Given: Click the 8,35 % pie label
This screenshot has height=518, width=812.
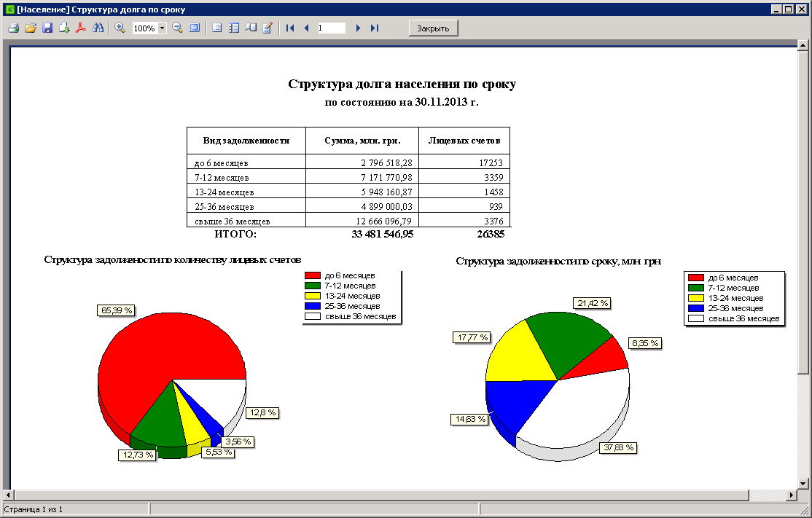Looking at the screenshot, I should coord(645,343).
